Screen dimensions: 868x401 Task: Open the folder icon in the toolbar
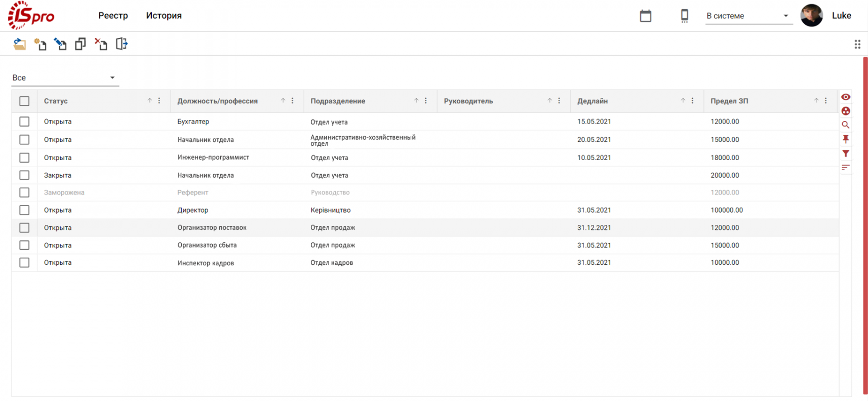[x=19, y=44]
